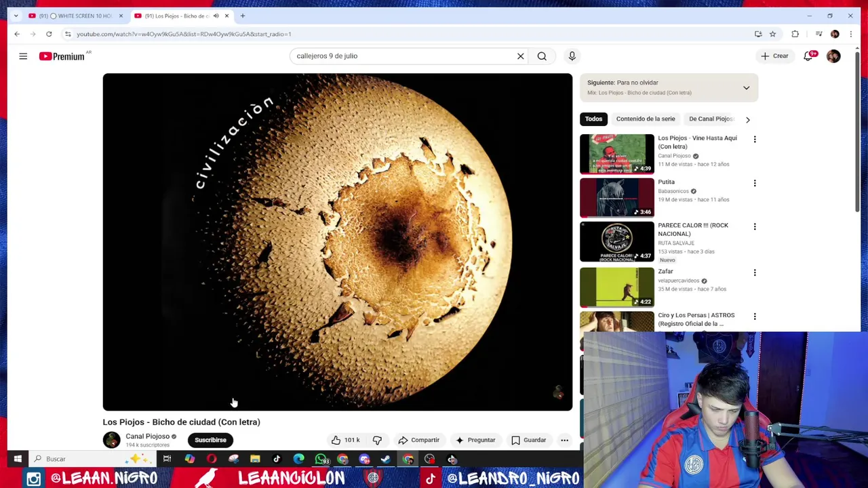Open TikTok app from the taskbar
The image size is (868, 488).
[x=277, y=459]
